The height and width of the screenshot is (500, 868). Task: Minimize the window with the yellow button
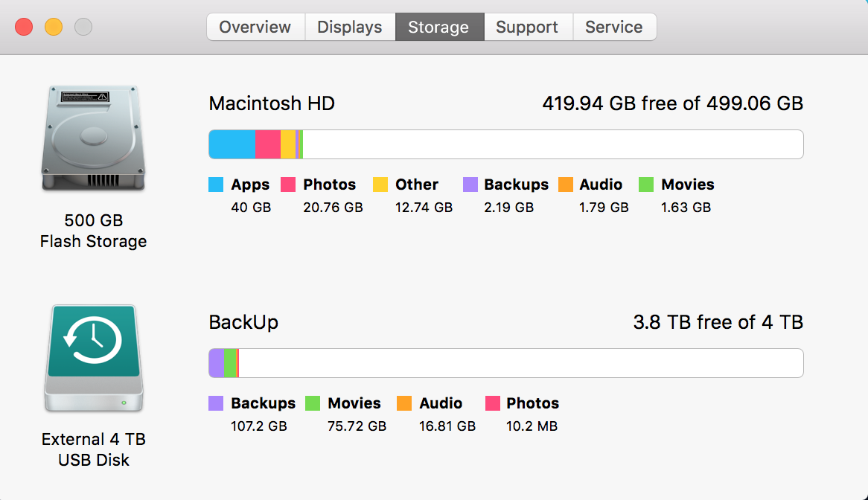[54, 27]
